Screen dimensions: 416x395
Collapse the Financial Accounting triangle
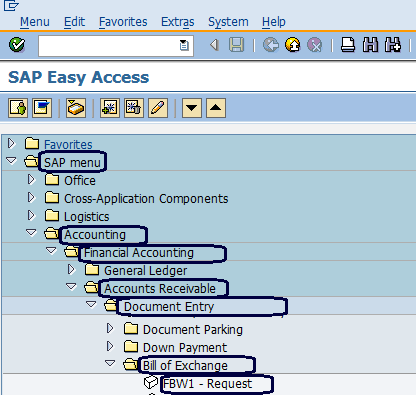51,251
